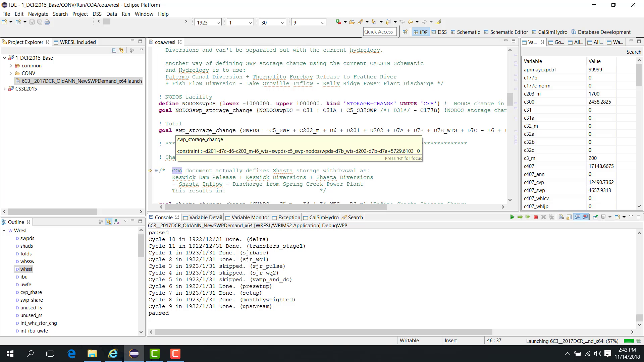Sort the Outline alphabetically
The image size is (644, 362).
(116, 222)
